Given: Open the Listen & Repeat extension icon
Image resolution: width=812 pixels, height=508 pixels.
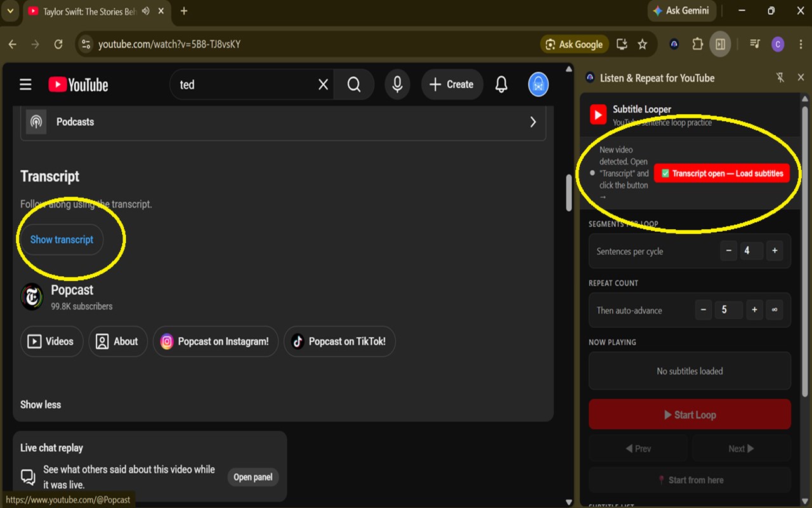Looking at the screenshot, I should (x=674, y=44).
